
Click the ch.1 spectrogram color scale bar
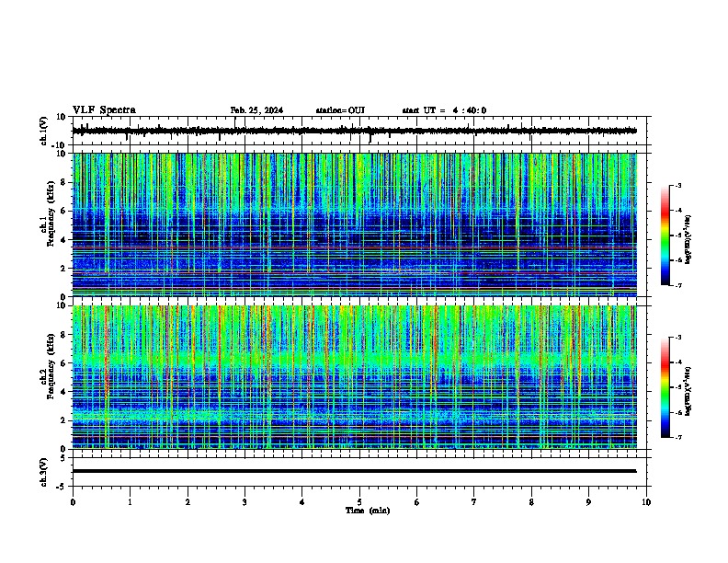coord(665,236)
